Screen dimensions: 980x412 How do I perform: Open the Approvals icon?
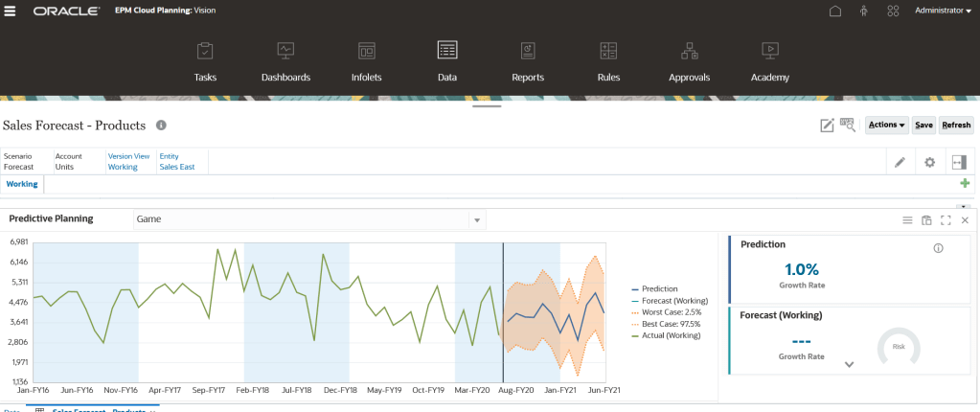(x=689, y=51)
